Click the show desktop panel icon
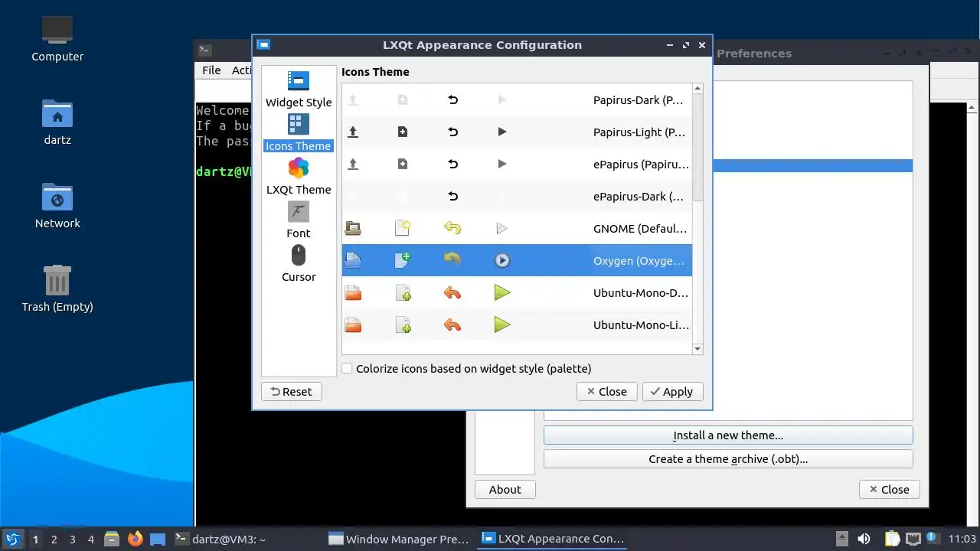Screen dimensions: 980x551 pos(158,539)
